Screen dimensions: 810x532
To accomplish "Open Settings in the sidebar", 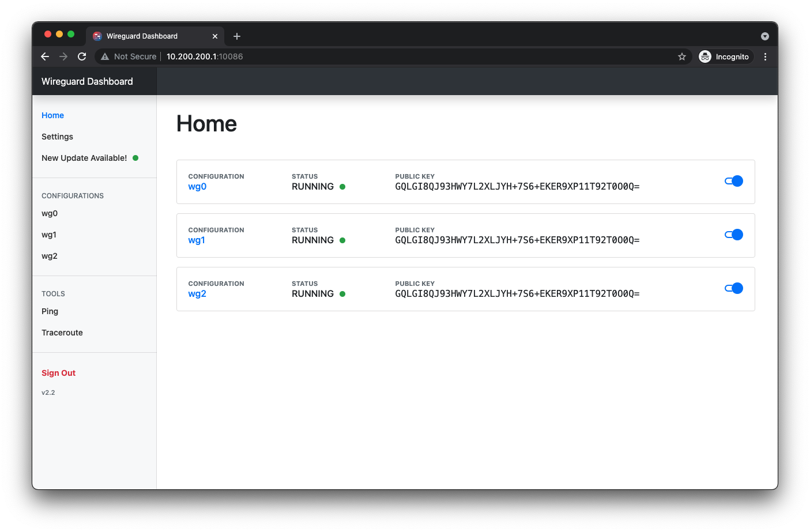I will pyautogui.click(x=57, y=137).
